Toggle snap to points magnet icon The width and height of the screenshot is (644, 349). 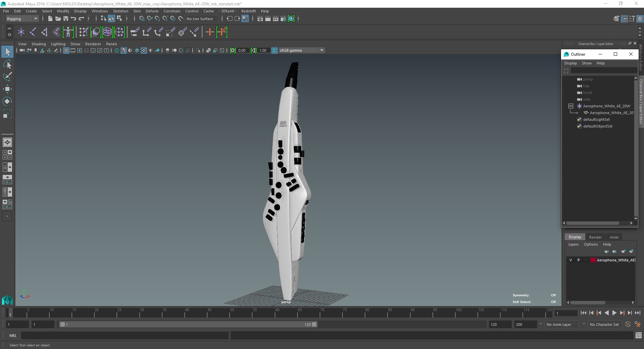click(157, 19)
